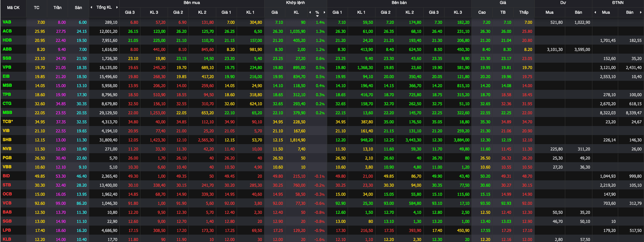Open stock ticker VIB
This screenshot has height=242, width=644.
6,131
